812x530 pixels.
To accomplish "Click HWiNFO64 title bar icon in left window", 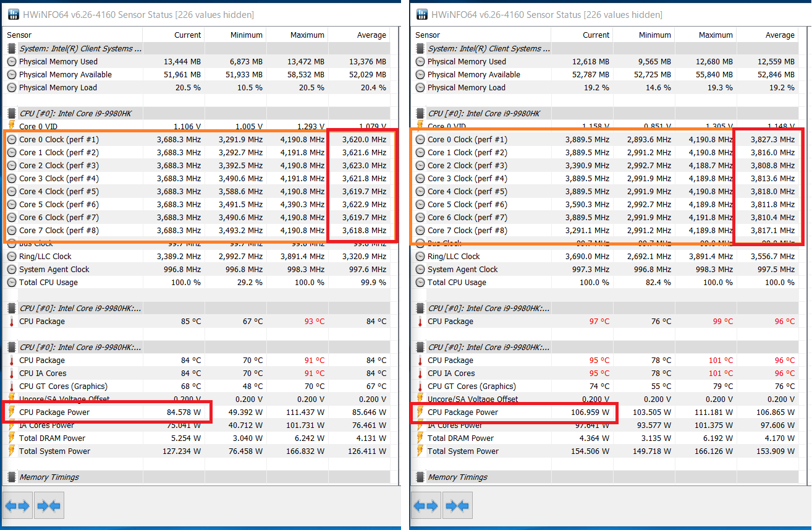I will pos(14,14).
